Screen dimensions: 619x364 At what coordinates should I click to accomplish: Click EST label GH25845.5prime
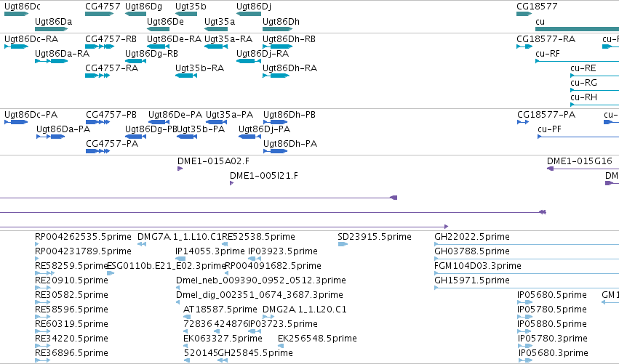click(x=255, y=353)
